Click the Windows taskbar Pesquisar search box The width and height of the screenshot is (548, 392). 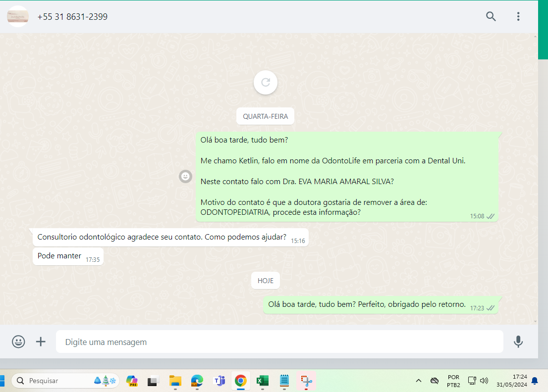65,381
